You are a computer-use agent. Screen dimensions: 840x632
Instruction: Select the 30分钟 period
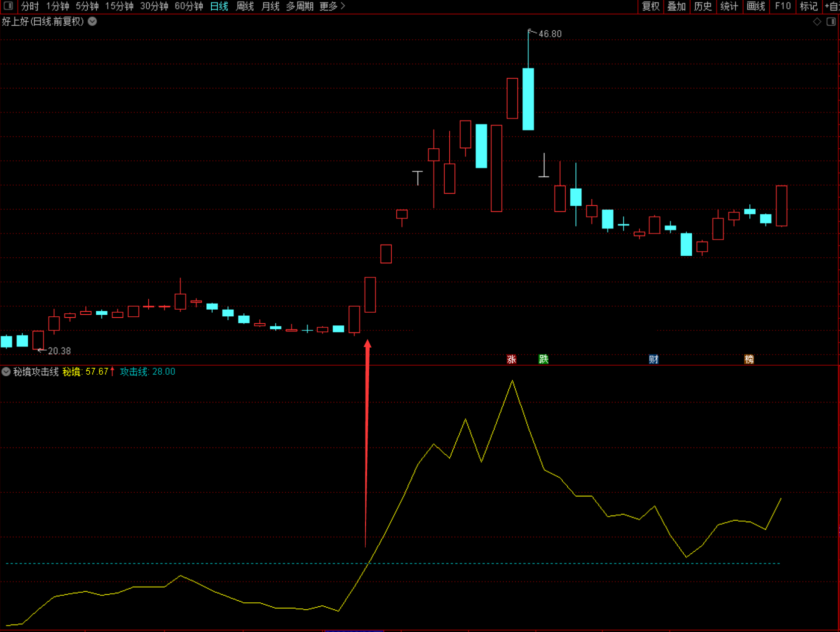(154, 6)
